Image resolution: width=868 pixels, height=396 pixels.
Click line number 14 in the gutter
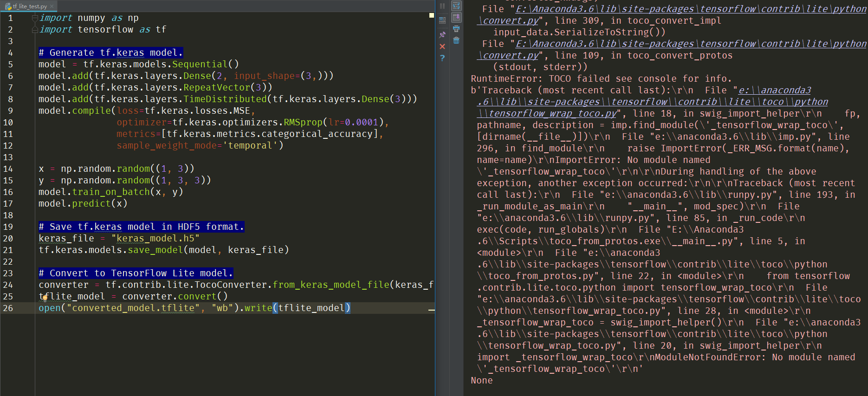point(8,169)
